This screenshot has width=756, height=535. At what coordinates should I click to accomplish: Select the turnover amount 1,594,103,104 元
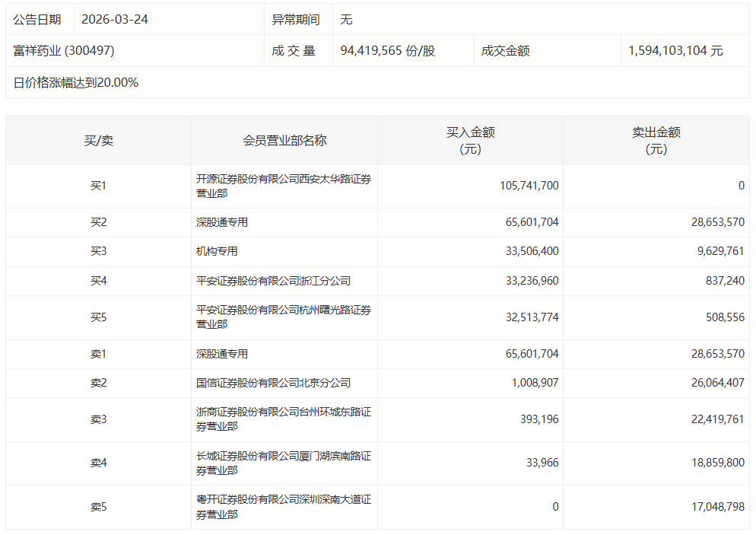(681, 50)
